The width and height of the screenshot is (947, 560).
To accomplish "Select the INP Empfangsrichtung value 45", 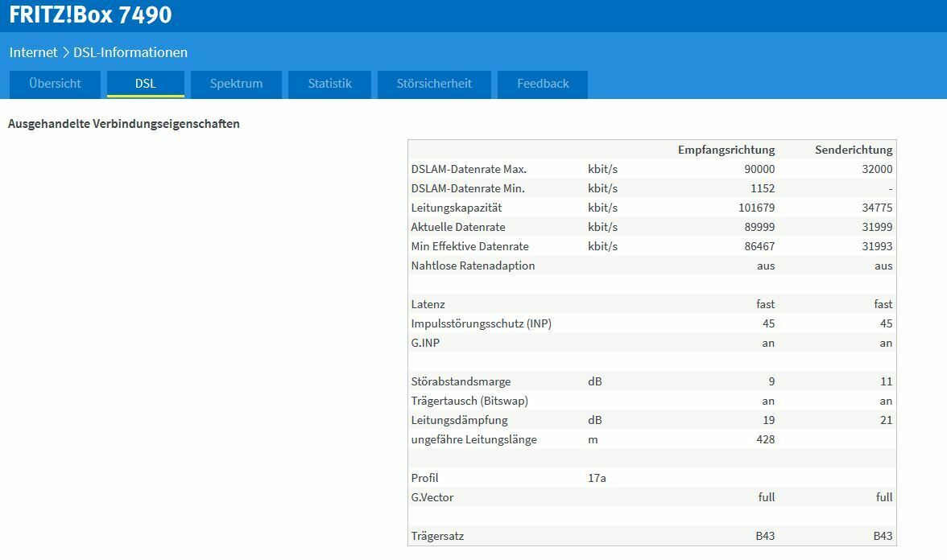I will tap(768, 323).
